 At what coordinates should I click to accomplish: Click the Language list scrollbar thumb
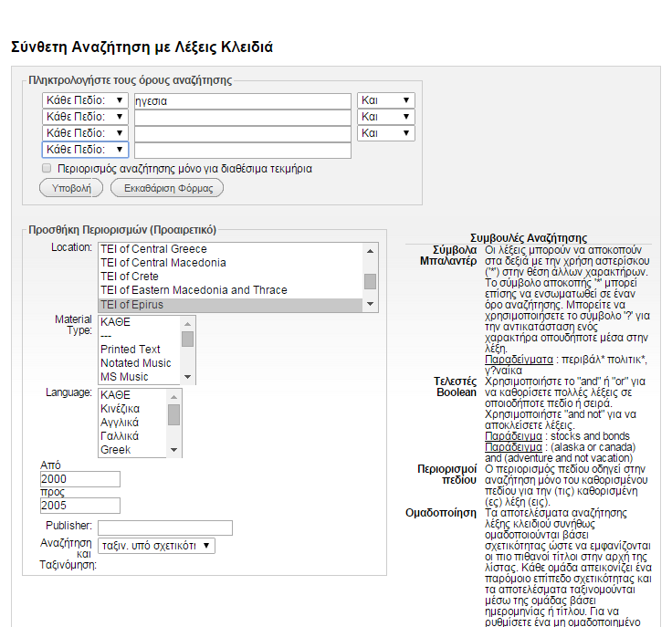[x=173, y=415]
